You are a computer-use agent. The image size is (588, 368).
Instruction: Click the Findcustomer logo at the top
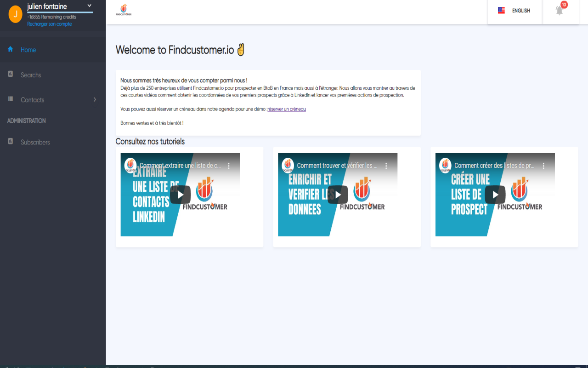pos(123,10)
